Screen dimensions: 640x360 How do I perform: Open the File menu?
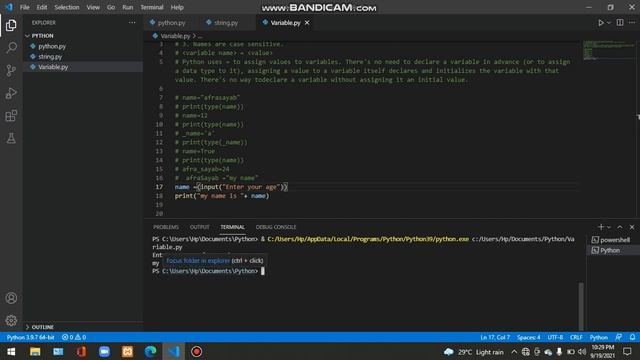pyautogui.click(x=24, y=7)
